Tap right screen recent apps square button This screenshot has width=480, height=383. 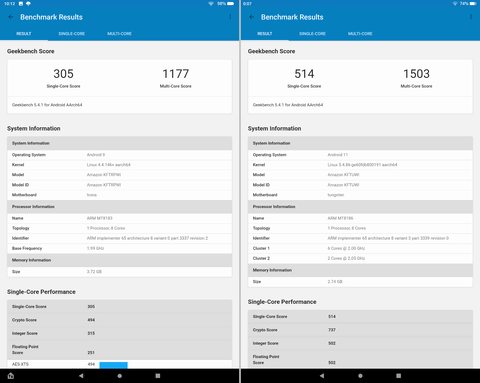coord(399,376)
